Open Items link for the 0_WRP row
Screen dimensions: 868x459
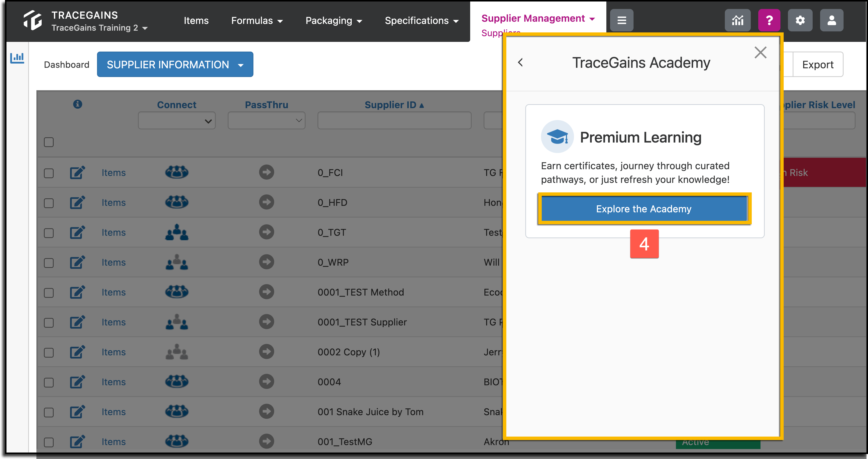click(113, 262)
